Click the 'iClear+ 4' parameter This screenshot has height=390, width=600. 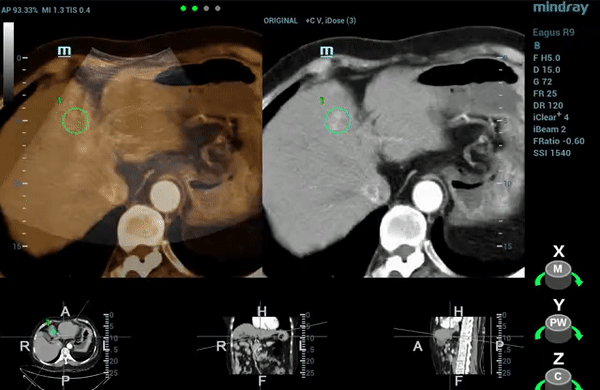click(551, 117)
